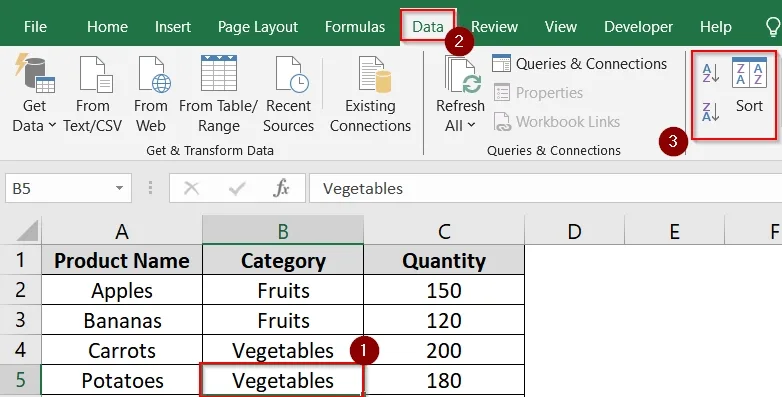Select the quantity cell 150
Viewport: 782px width, 397px height.
444,290
